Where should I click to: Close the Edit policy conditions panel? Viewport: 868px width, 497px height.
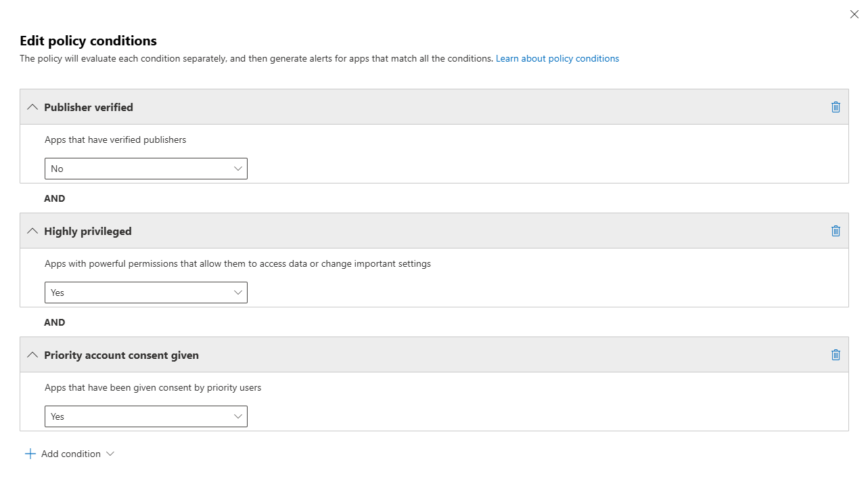pos(854,14)
